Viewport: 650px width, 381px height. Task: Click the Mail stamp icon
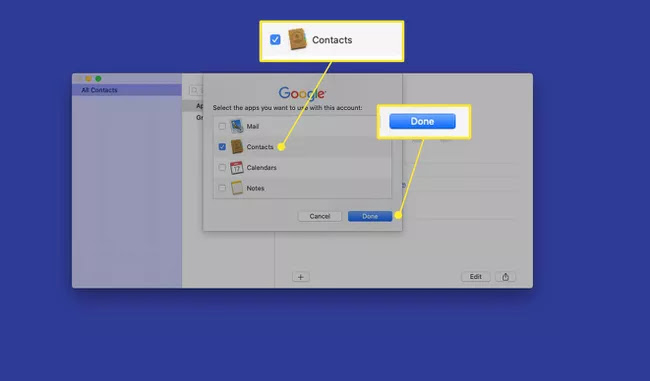point(237,126)
